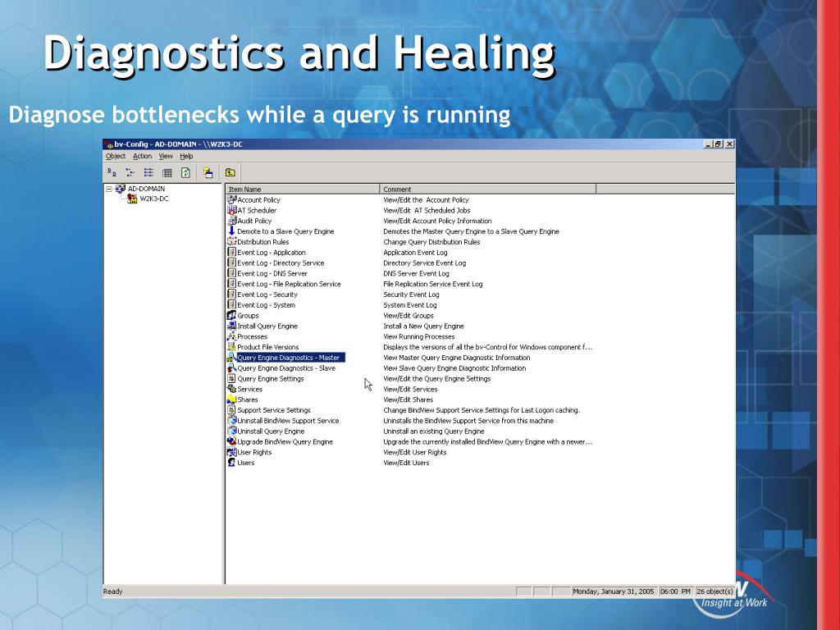Select Event Log - System item
The width and height of the screenshot is (840, 630).
[x=267, y=305]
